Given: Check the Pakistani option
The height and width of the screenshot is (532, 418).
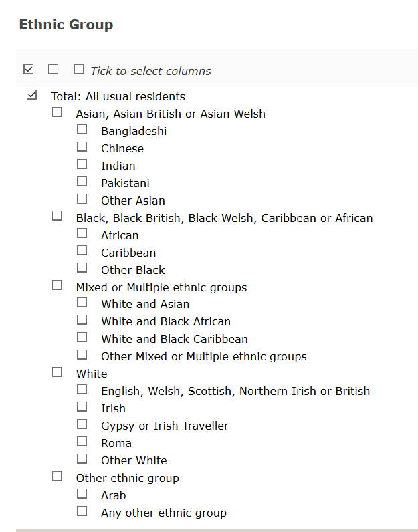Looking at the screenshot, I should pyautogui.click(x=82, y=182).
